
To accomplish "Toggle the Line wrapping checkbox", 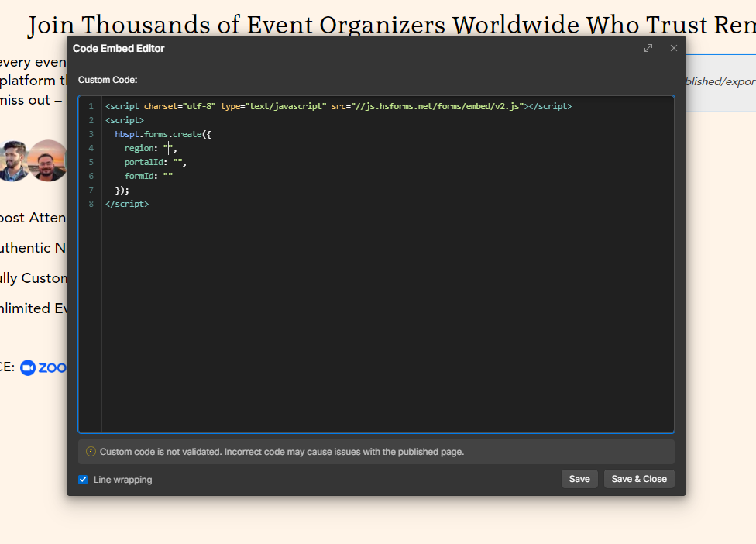I will [83, 480].
